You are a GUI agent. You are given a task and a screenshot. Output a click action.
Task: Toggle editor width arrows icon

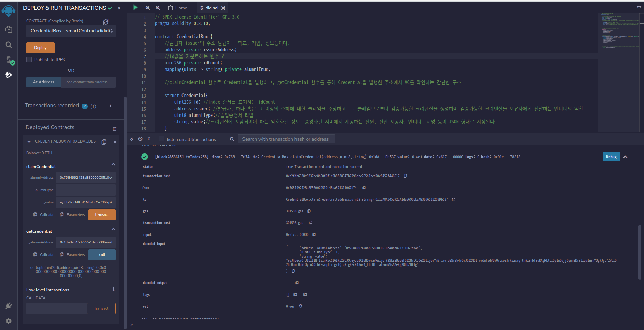[639, 6]
